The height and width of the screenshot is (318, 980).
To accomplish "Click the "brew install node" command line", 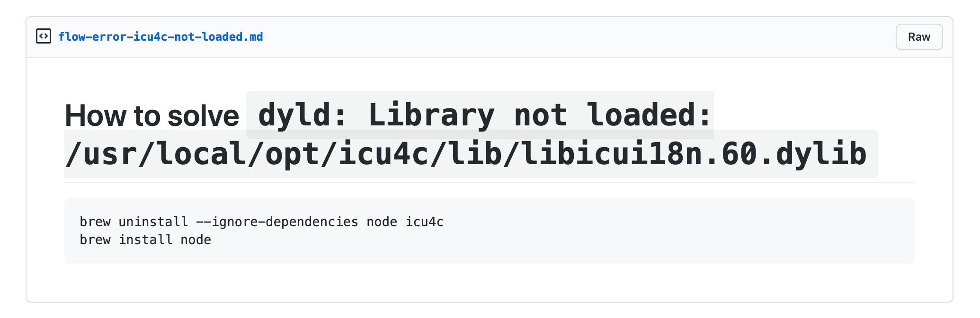I will [145, 240].
